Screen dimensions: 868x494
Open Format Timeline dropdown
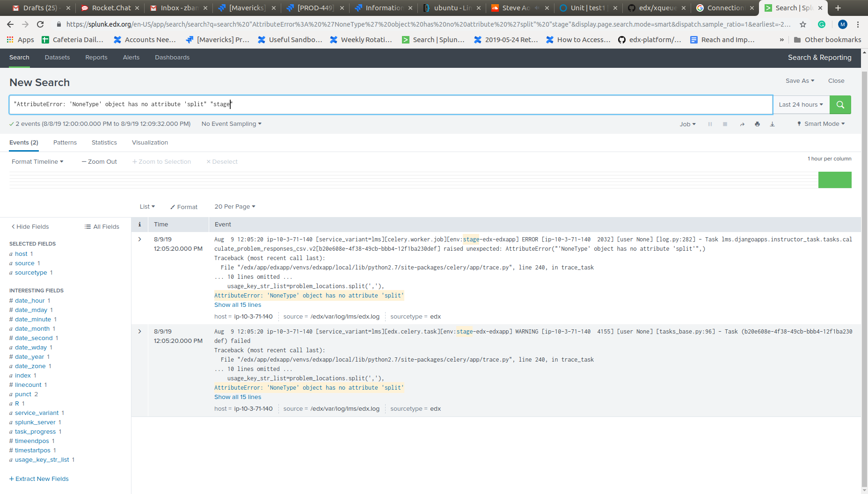click(37, 162)
